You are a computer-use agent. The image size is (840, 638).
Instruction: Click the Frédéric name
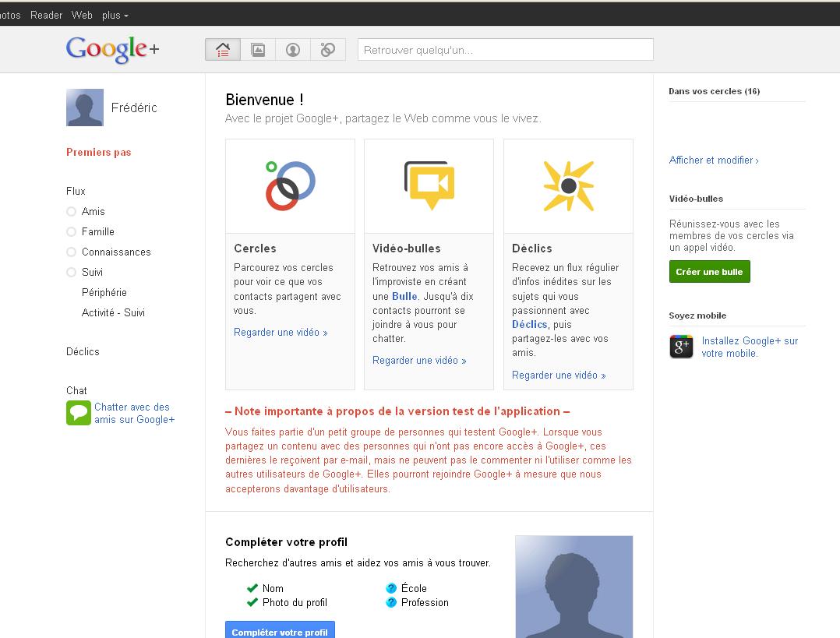(x=134, y=108)
